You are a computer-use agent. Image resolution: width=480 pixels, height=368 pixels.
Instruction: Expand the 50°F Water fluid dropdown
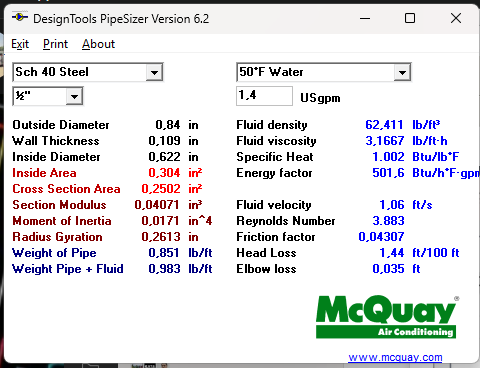[x=402, y=72]
